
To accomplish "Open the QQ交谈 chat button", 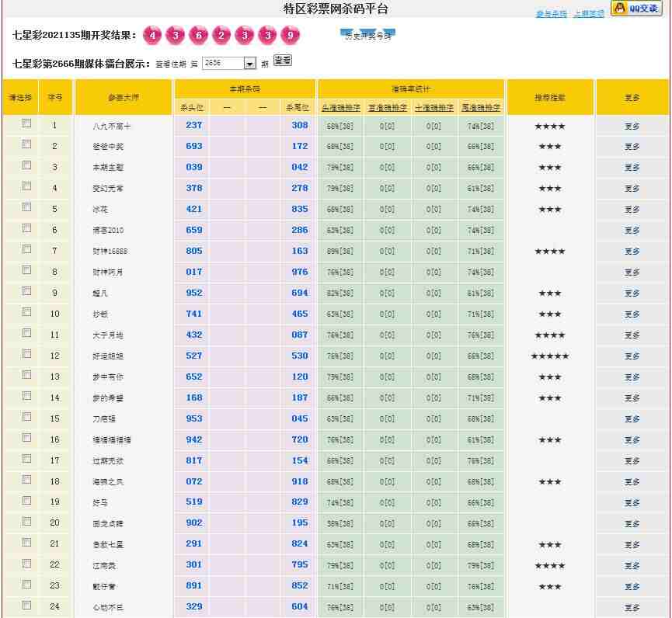I will tap(636, 9).
